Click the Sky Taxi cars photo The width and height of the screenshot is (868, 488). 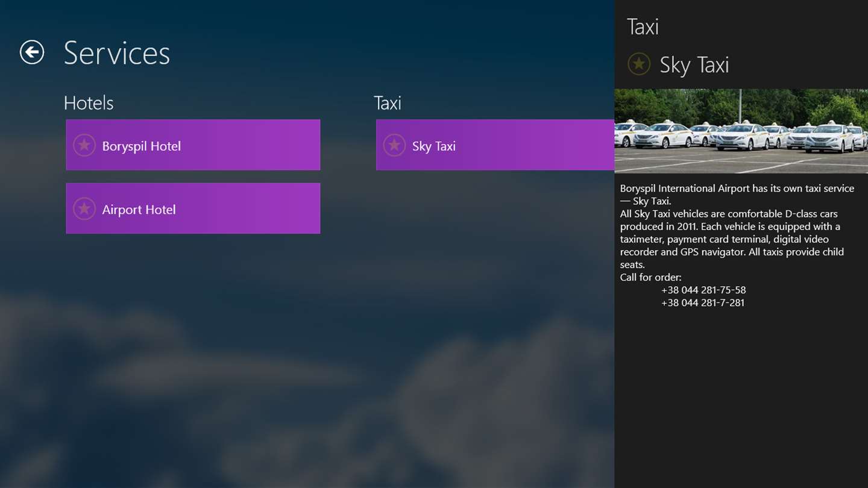741,131
